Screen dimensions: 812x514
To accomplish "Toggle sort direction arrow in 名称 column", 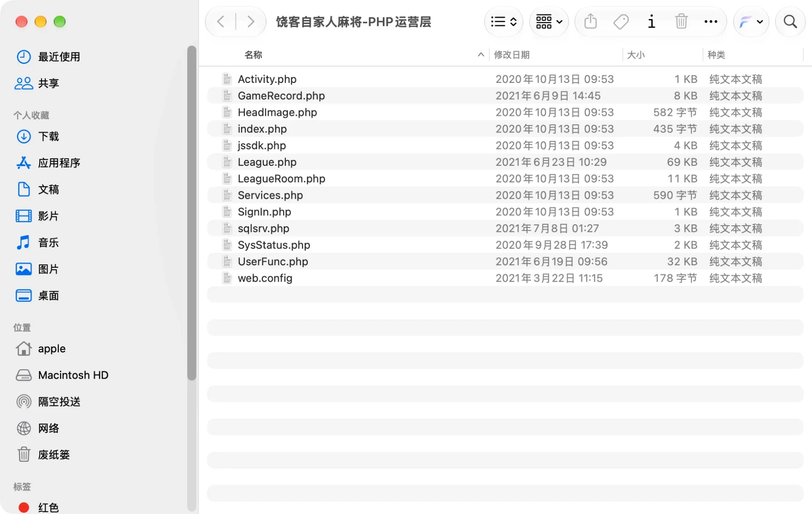I will tap(481, 55).
